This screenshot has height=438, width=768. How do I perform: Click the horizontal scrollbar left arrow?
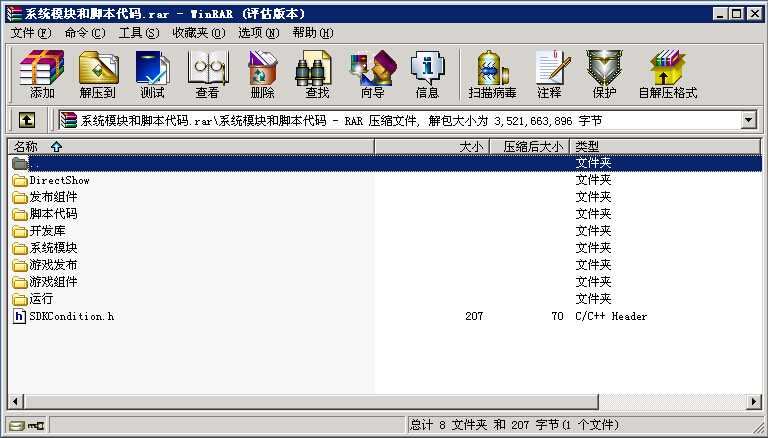coord(15,402)
